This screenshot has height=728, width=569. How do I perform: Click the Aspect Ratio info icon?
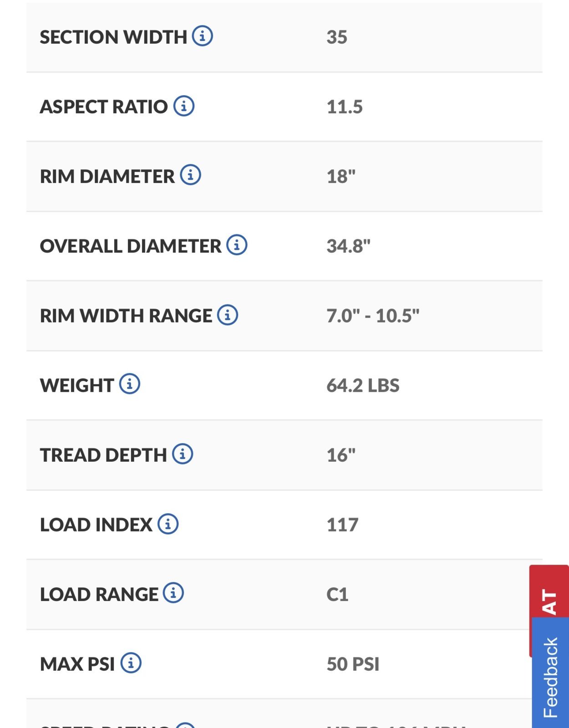(x=184, y=106)
